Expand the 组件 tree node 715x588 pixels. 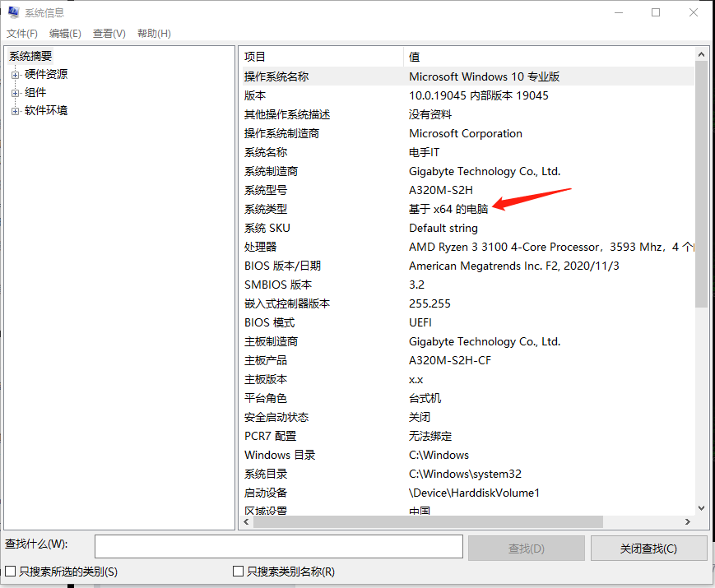(x=15, y=92)
